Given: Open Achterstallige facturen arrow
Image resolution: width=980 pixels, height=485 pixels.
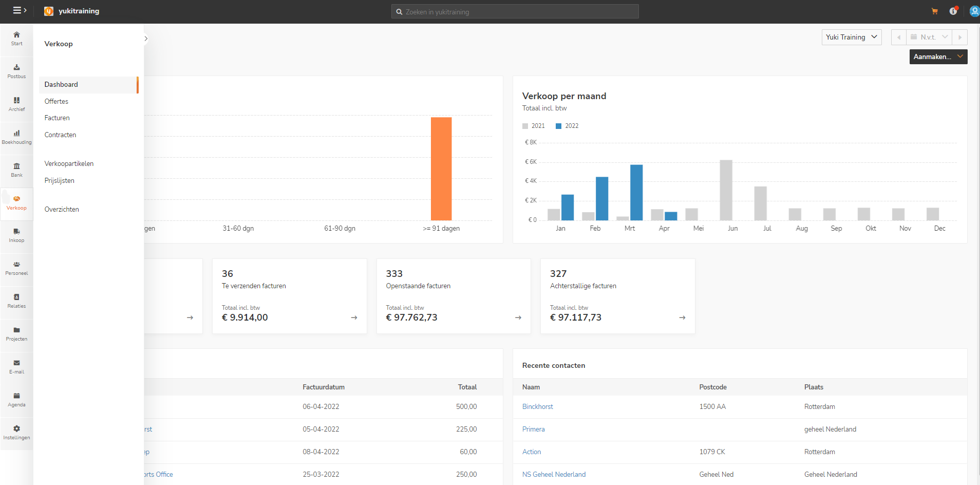Looking at the screenshot, I should pos(682,318).
